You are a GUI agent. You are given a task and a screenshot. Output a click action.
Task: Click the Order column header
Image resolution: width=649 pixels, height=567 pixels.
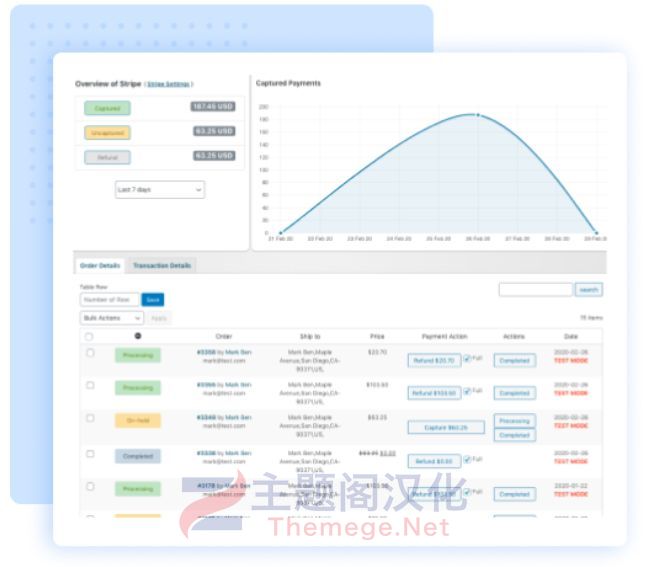(224, 336)
